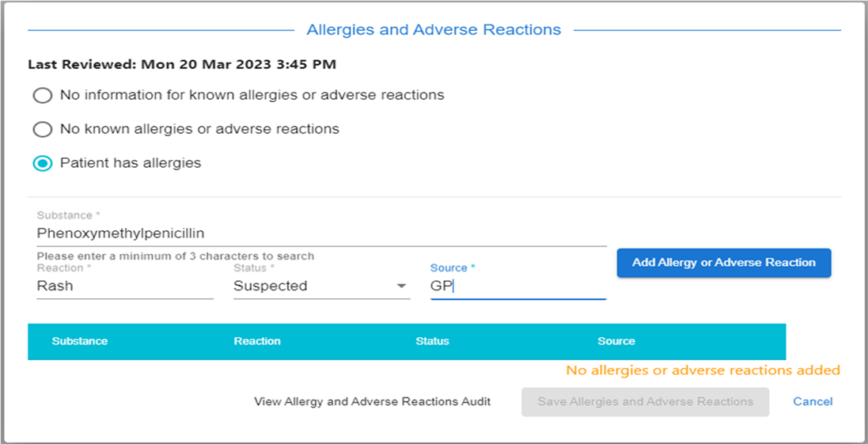Click the Reaction column header in table
The height and width of the screenshot is (444, 868).
click(x=257, y=341)
